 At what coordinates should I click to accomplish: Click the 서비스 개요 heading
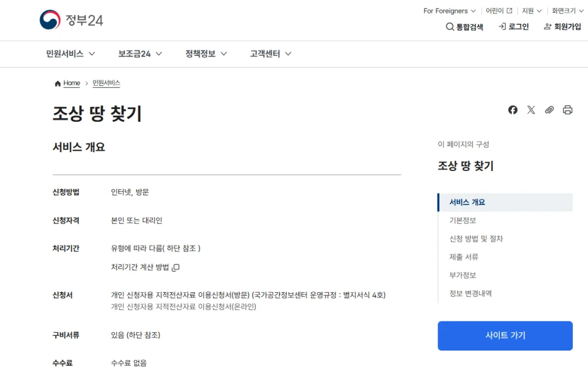click(79, 147)
